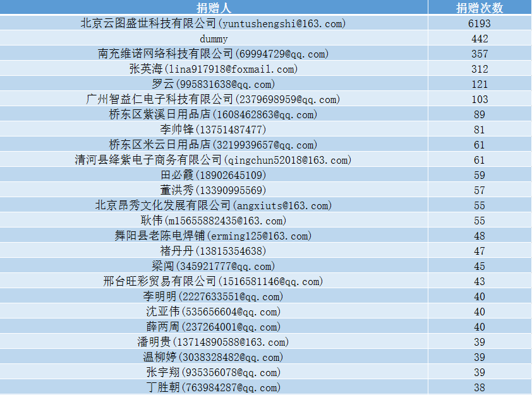Select donor 薛两周 (237264001@qq.com)
This screenshot has width=532, height=395.
[214, 327]
